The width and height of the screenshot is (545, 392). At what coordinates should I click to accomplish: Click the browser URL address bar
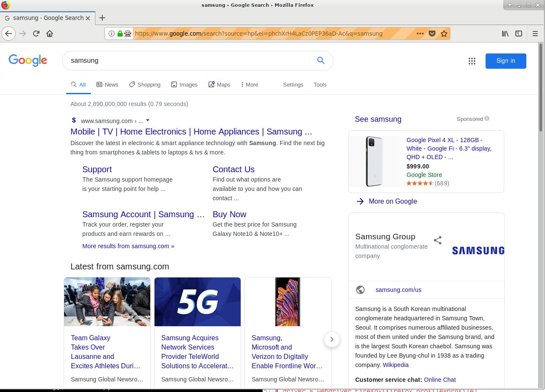(x=272, y=34)
